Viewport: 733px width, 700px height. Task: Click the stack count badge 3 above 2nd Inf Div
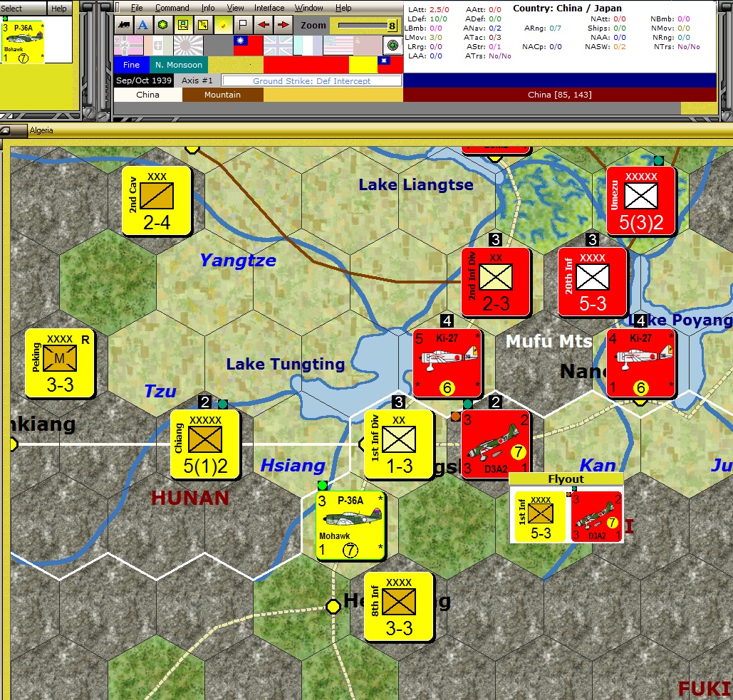click(495, 240)
